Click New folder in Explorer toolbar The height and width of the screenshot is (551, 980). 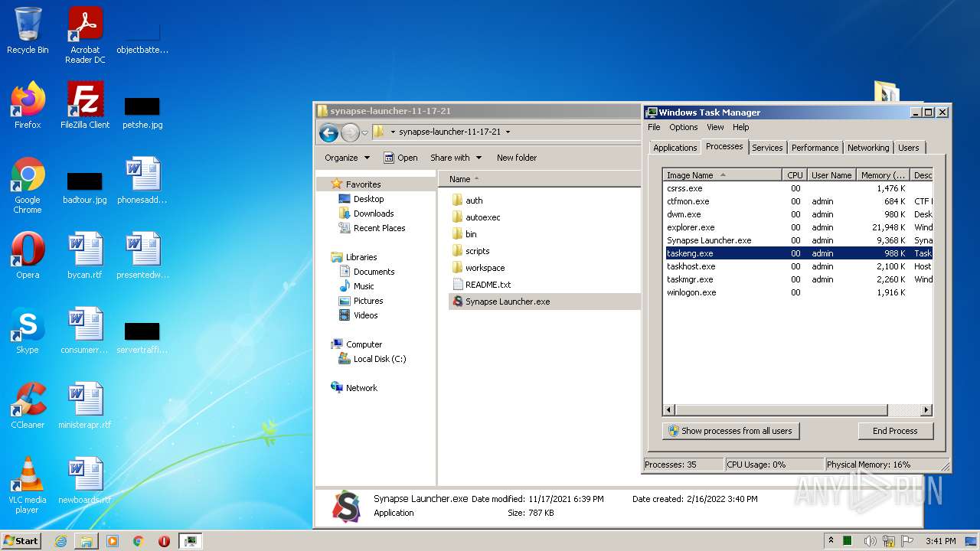pos(517,158)
